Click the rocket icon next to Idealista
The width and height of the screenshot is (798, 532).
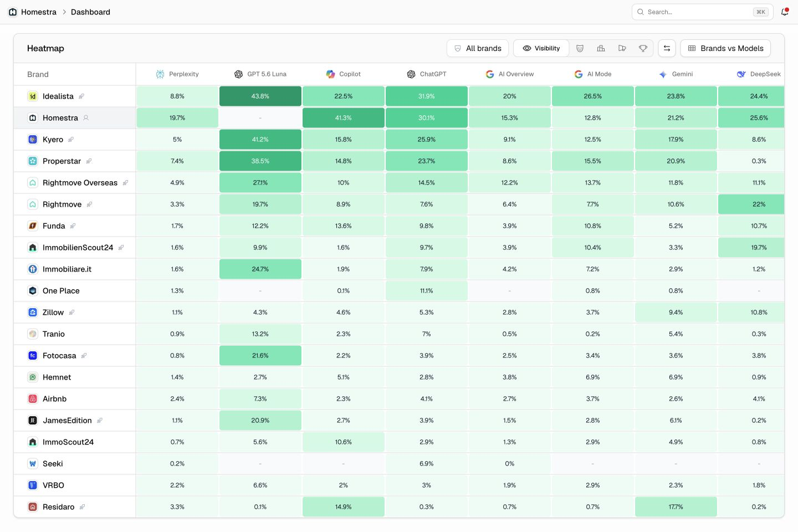(81, 96)
